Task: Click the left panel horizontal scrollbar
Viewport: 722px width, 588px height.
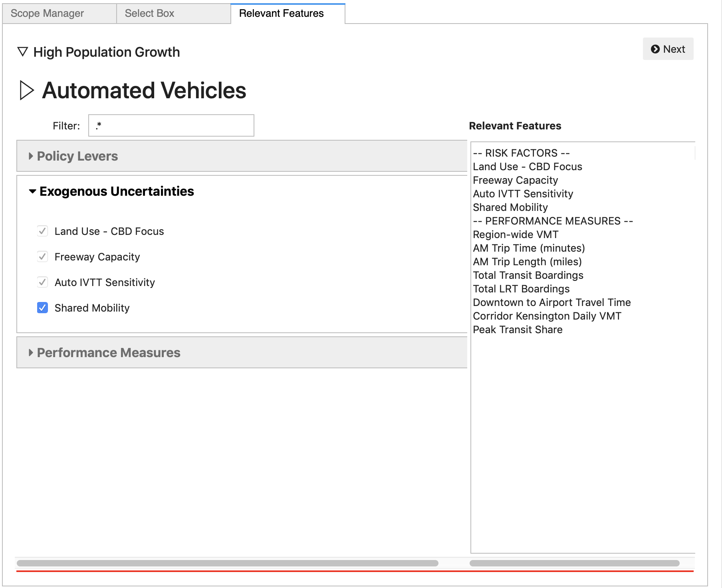Action: [228, 563]
